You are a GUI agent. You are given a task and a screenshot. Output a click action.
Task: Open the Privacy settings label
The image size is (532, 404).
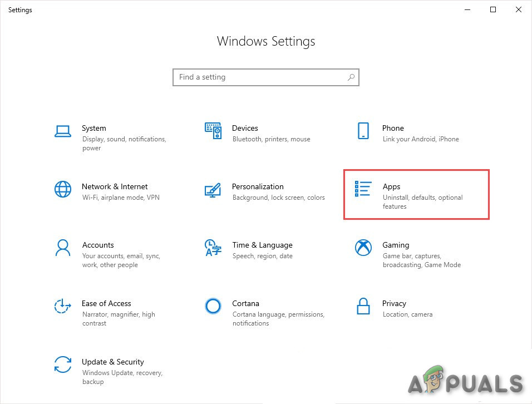pos(394,303)
